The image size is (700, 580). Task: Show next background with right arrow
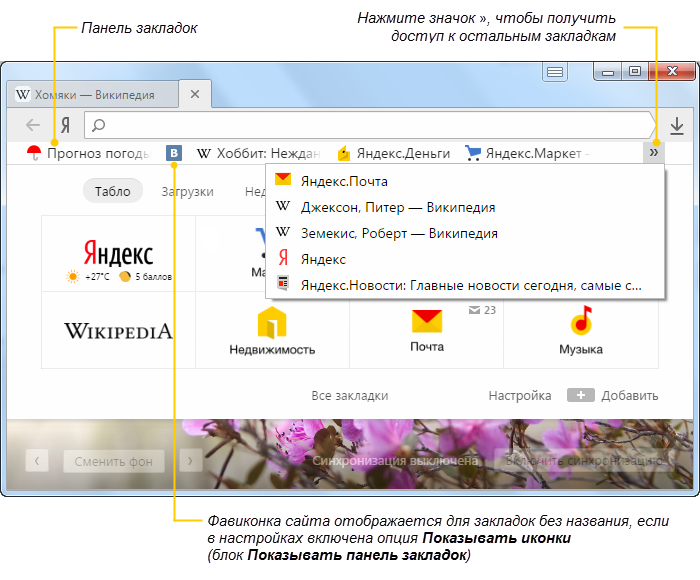(190, 461)
